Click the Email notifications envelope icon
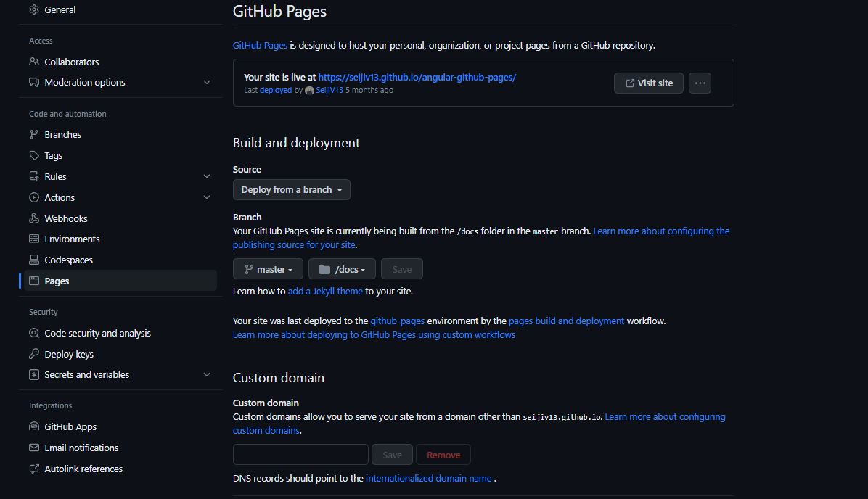This screenshot has width=868, height=499. coord(34,448)
